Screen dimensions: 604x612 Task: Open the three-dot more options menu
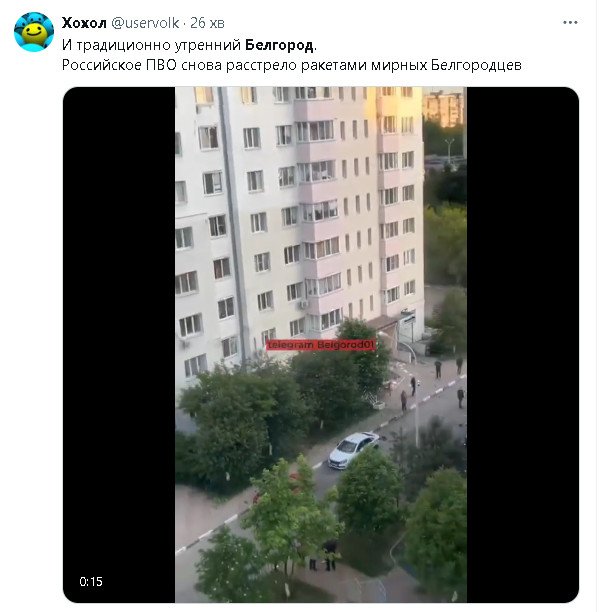click(x=570, y=23)
